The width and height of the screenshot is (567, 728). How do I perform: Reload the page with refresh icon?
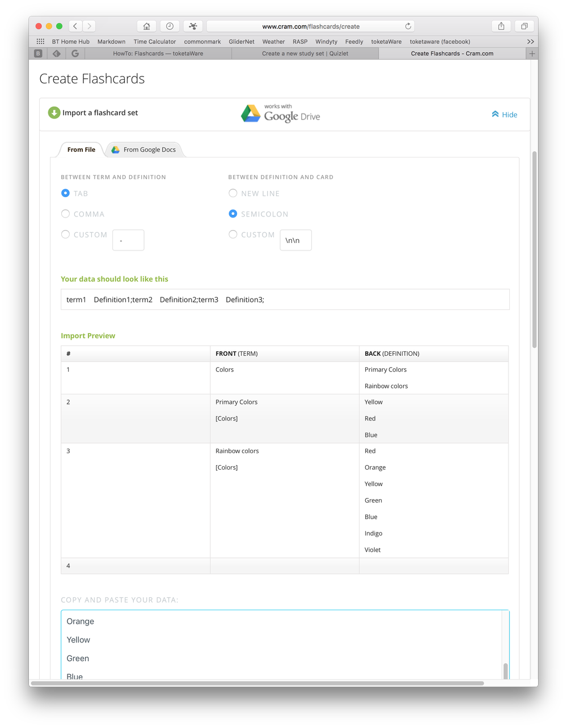coord(408,26)
